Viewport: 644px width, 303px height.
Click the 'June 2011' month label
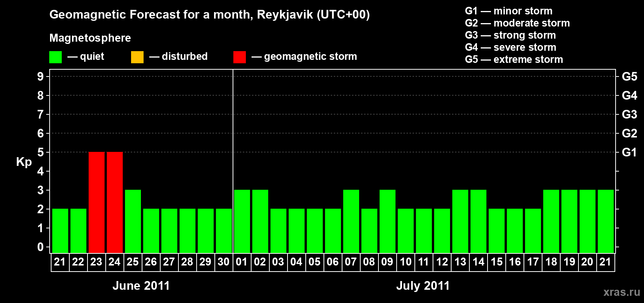tap(141, 286)
